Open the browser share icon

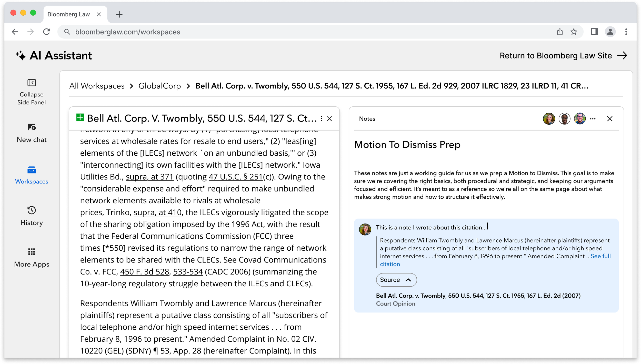pyautogui.click(x=560, y=32)
